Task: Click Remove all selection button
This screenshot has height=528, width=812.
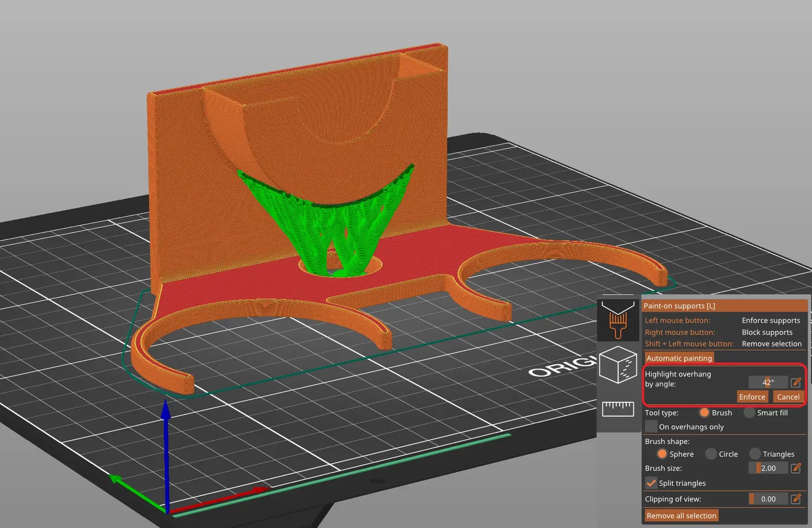Action: pyautogui.click(x=682, y=516)
